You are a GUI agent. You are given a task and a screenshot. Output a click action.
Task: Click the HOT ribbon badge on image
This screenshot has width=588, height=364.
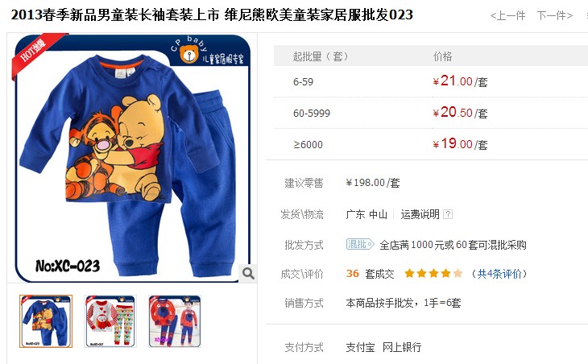point(36,52)
